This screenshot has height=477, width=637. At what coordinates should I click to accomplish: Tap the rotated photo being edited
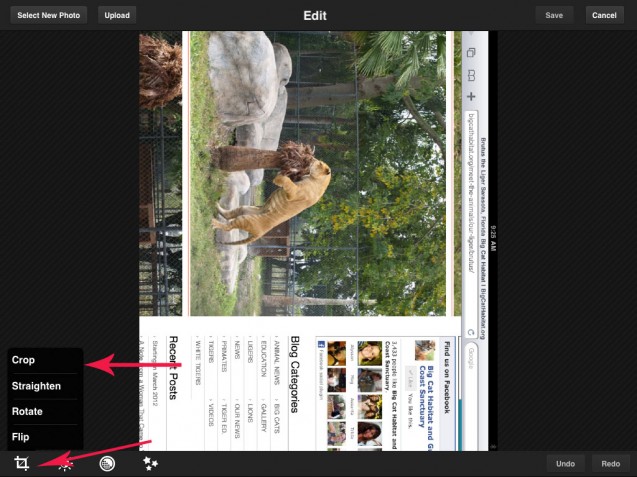(x=318, y=241)
